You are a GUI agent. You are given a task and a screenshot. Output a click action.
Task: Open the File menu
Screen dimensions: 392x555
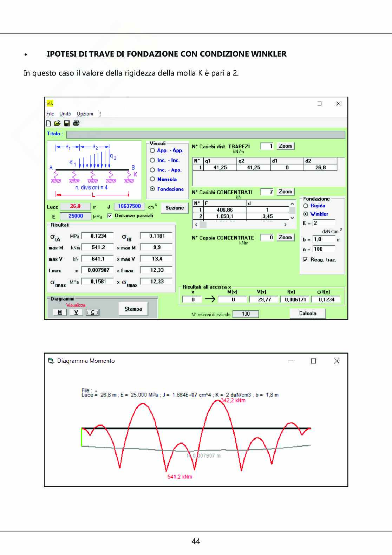(50, 114)
